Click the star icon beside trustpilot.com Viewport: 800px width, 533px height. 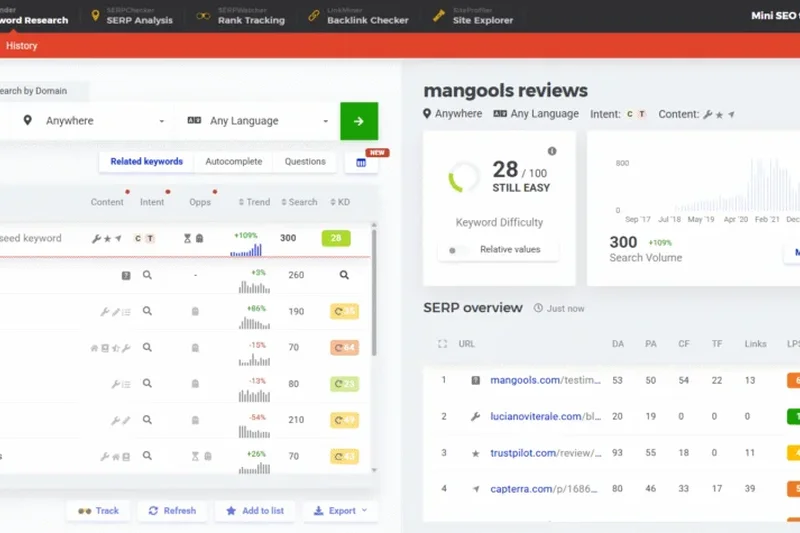tap(476, 453)
